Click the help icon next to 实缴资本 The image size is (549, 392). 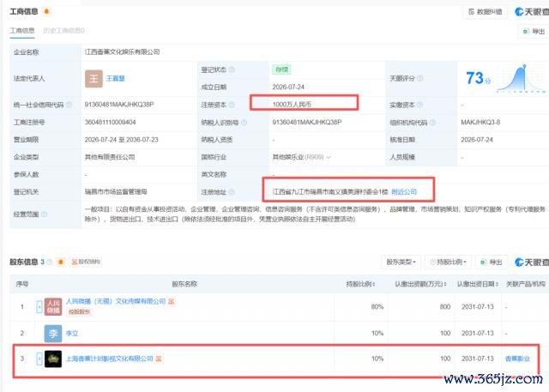419,105
